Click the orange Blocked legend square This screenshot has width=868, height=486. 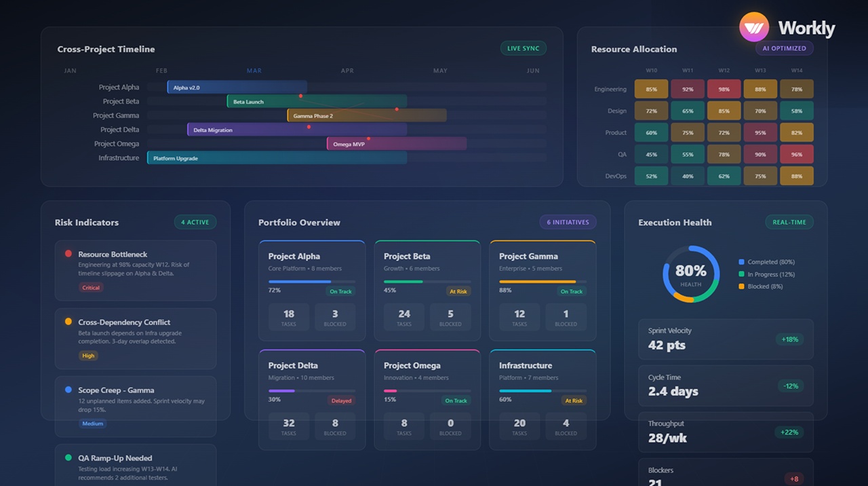point(742,286)
